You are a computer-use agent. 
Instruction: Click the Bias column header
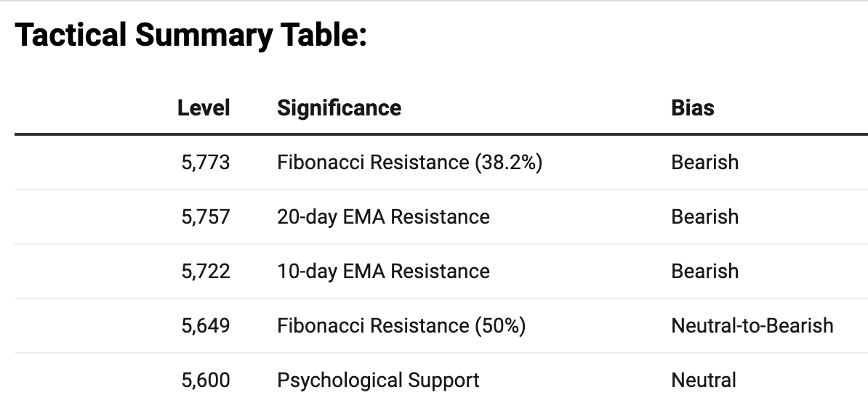click(x=693, y=108)
